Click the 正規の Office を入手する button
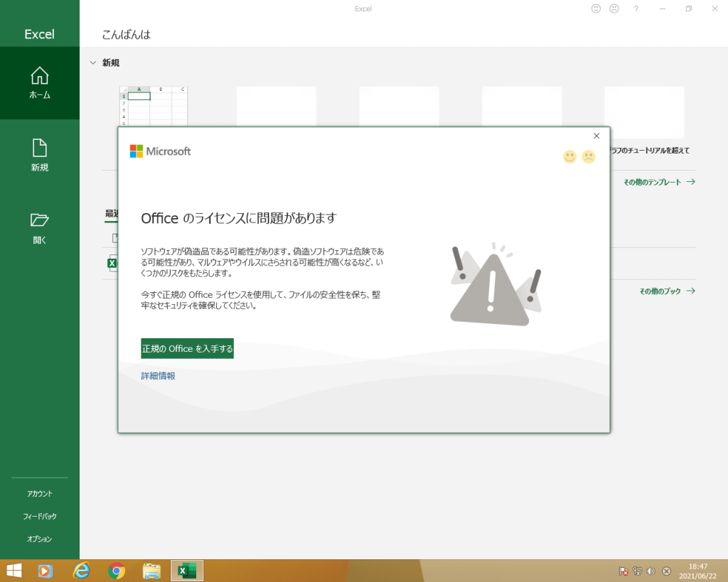Viewport: 728px width, 582px height. pos(187,348)
